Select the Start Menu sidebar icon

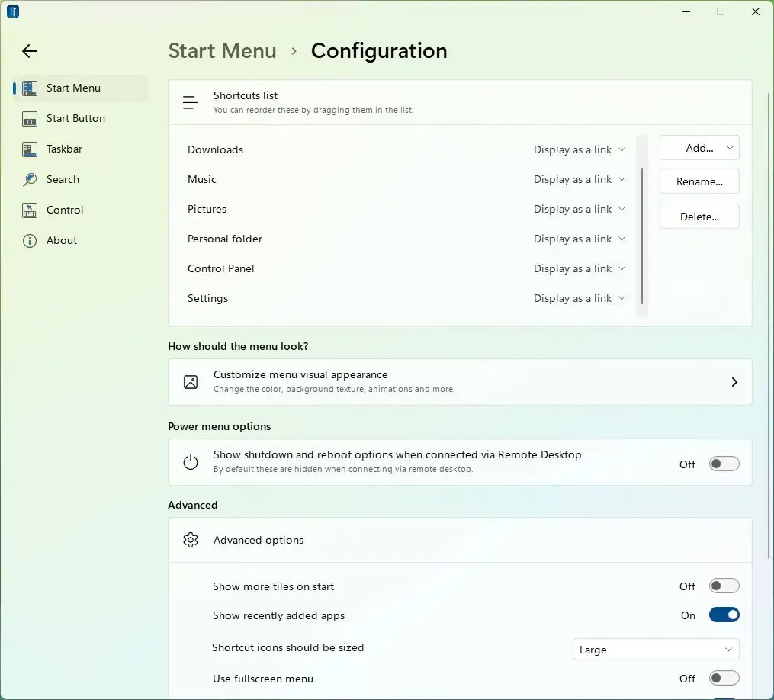[x=29, y=87]
